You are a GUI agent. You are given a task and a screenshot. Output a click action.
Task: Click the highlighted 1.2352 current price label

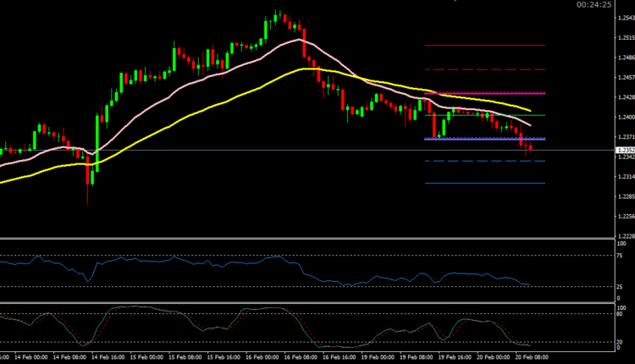pos(621,150)
